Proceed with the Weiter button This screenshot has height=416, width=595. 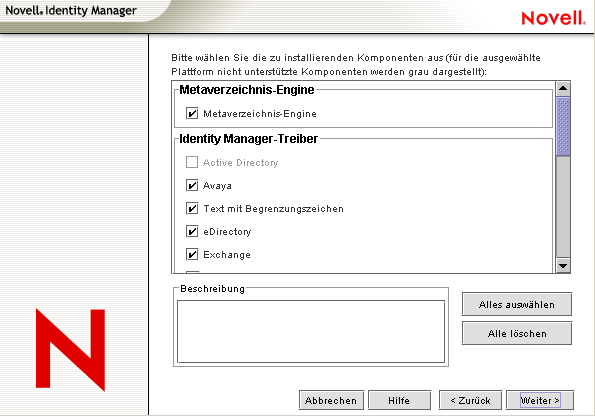pos(540,400)
